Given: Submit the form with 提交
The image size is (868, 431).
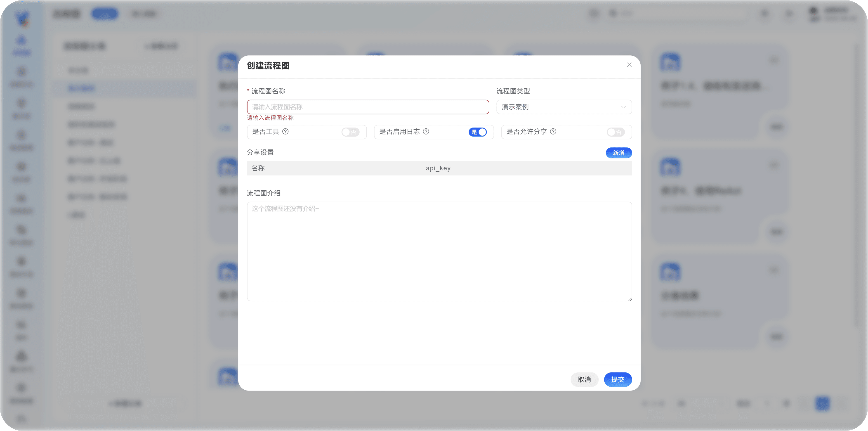Looking at the screenshot, I should point(618,379).
